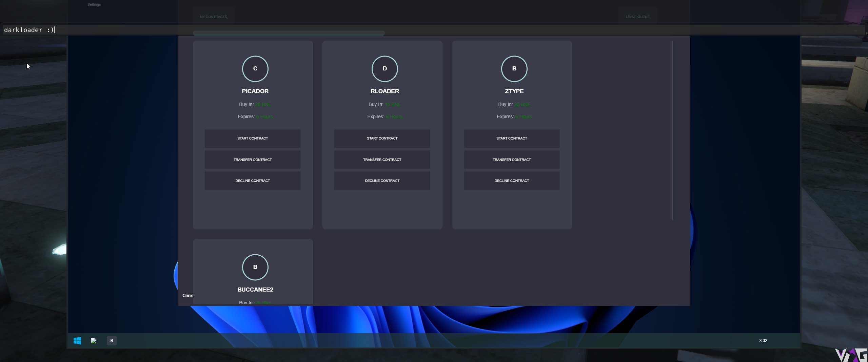This screenshot has width=868, height=362.
Task: Decline the ZTYPE contract
Action: (512, 181)
